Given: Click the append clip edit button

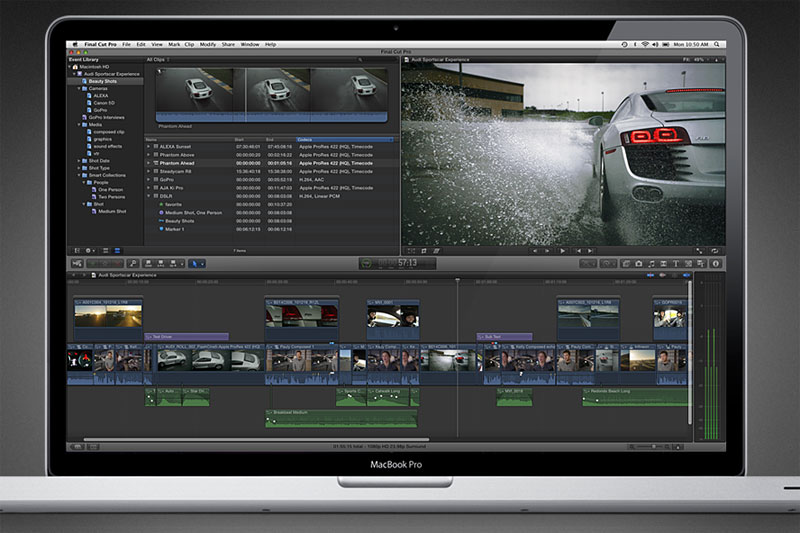Looking at the screenshot, I should (x=173, y=264).
